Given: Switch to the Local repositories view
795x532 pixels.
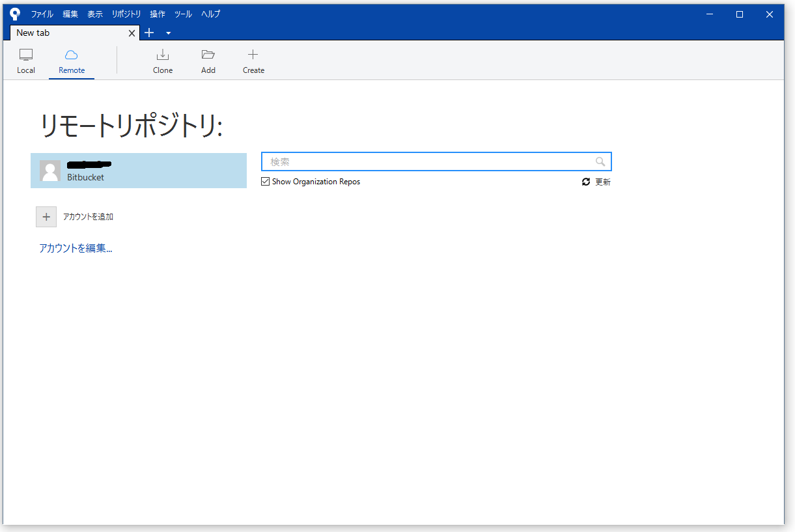Looking at the screenshot, I should click(26, 60).
